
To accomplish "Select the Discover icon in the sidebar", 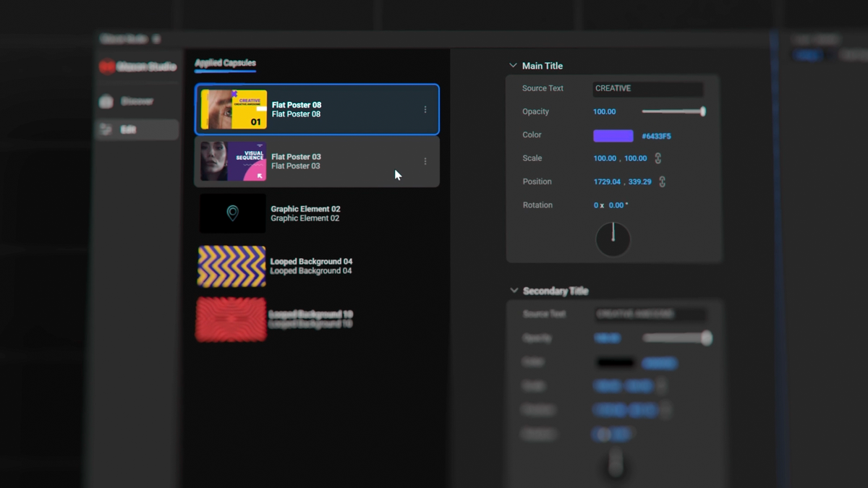I will click(x=106, y=101).
